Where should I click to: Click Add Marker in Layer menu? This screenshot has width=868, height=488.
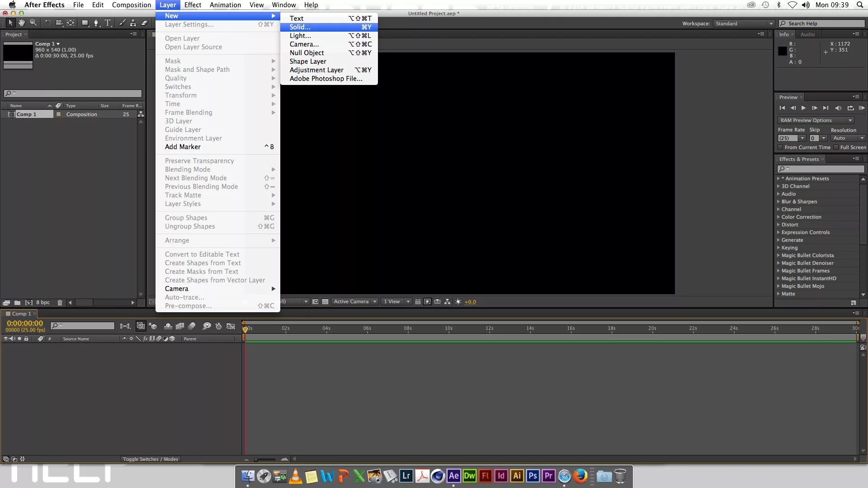click(x=218, y=147)
